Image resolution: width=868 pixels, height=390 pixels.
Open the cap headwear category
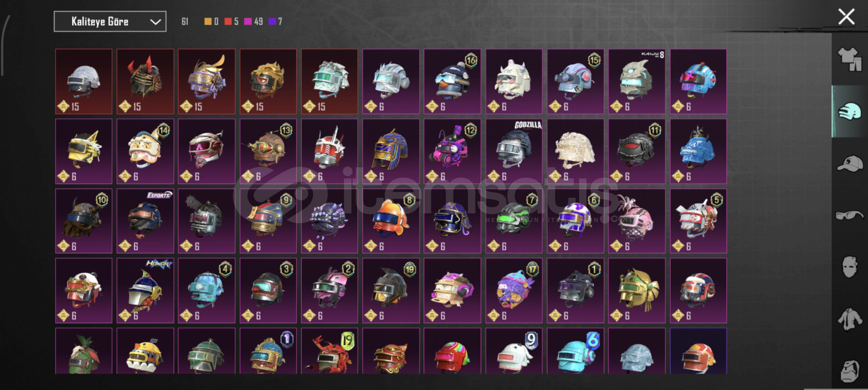click(x=849, y=164)
